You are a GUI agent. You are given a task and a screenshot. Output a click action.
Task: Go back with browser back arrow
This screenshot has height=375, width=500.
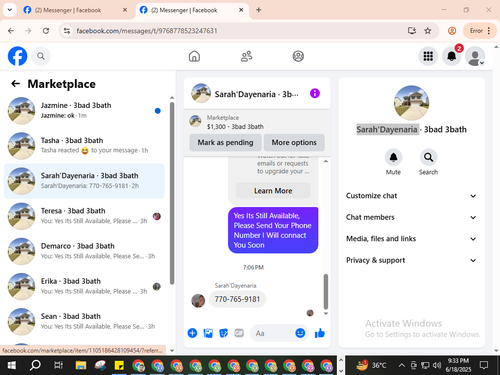[x=11, y=31]
